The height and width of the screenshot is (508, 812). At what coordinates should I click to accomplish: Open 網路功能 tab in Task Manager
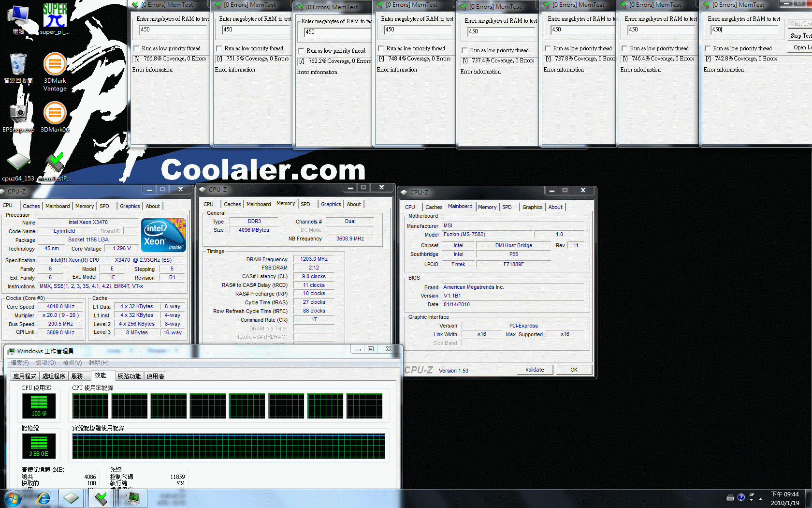click(x=129, y=376)
